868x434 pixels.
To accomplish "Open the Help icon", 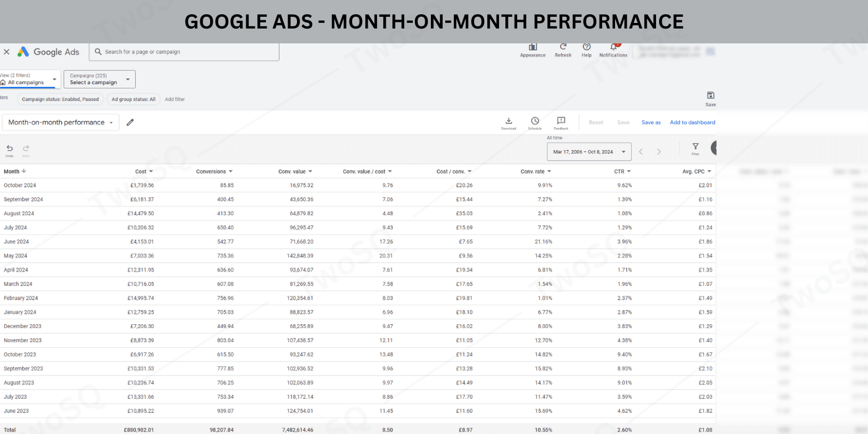I will (587, 47).
